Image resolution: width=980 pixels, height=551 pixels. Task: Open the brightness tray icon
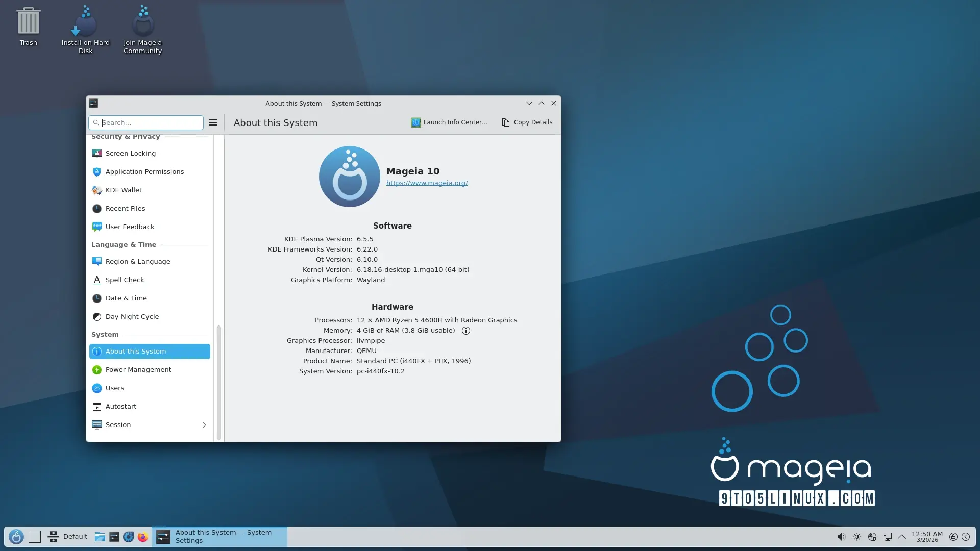(x=857, y=537)
